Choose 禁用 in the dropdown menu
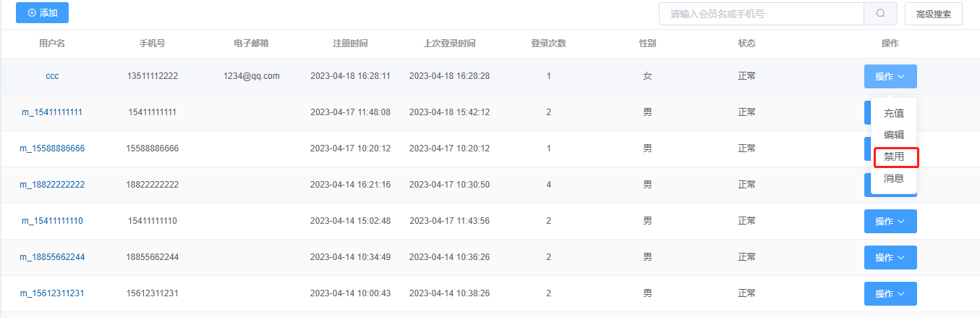Screen dimensions: 980x318 894,156
